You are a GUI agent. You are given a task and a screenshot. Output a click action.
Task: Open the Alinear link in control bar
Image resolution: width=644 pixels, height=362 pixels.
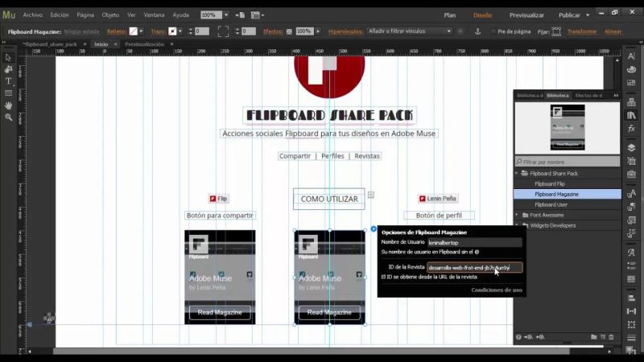pyautogui.click(x=613, y=31)
